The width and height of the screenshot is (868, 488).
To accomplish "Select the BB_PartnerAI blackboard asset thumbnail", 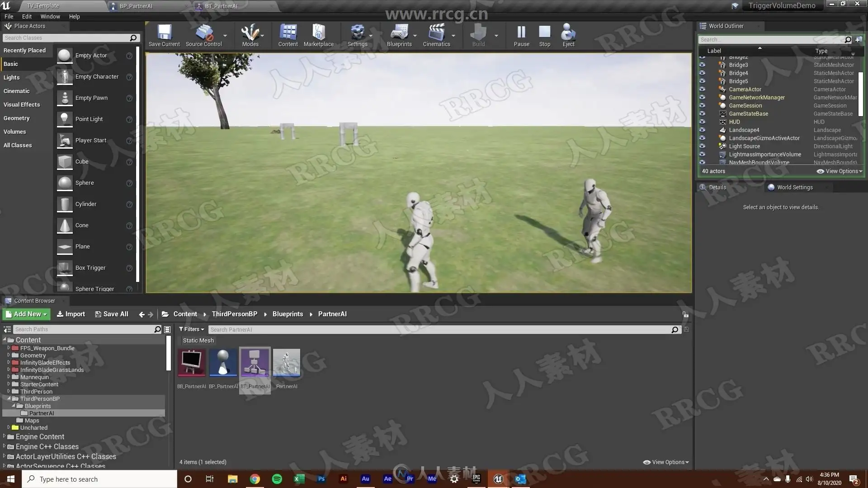I will pyautogui.click(x=192, y=363).
